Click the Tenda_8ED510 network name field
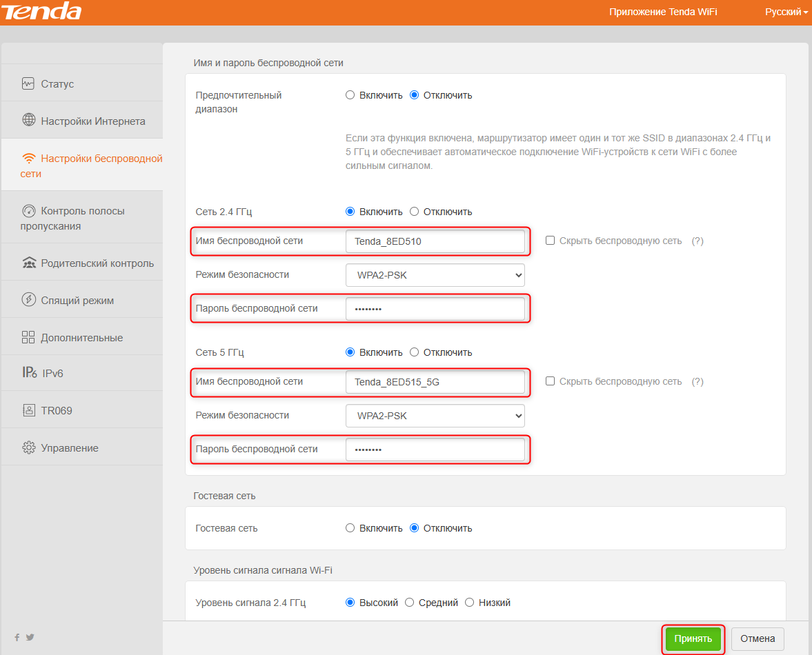The height and width of the screenshot is (655, 812). 435,241
